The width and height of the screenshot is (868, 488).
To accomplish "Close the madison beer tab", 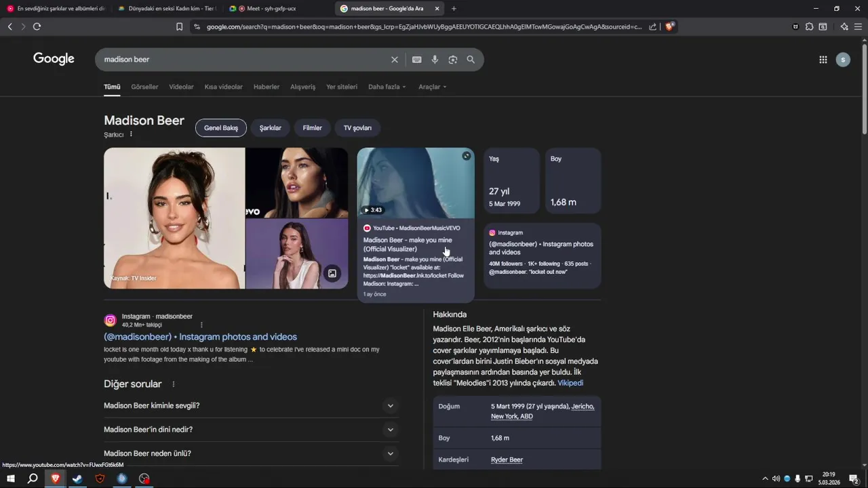I will point(437,9).
